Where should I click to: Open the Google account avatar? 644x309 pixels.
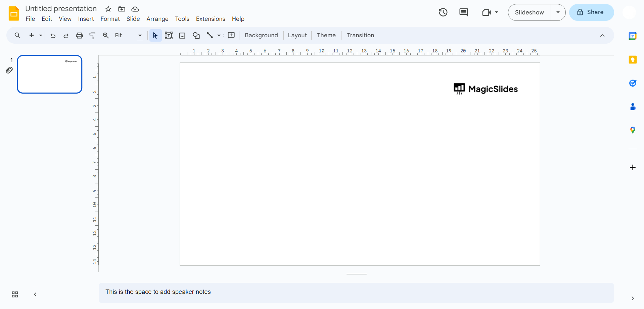coord(629,12)
